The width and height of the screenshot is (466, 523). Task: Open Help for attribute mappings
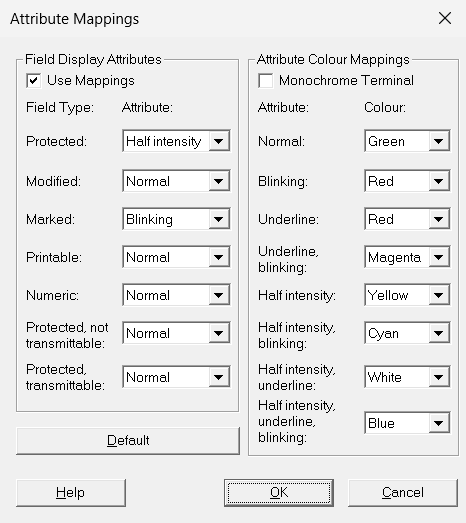[71, 493]
